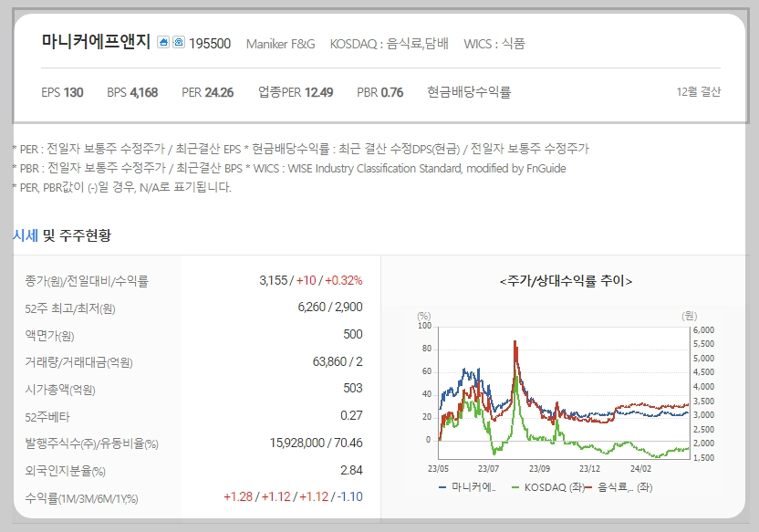This screenshot has width=759, height=532.
Task: Click the 시가총액 value 503
Action: (x=353, y=388)
